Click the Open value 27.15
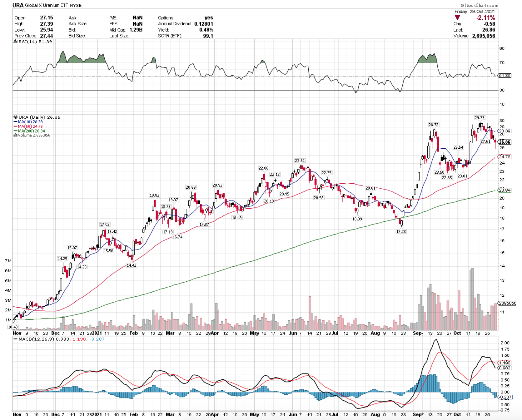 (46, 18)
